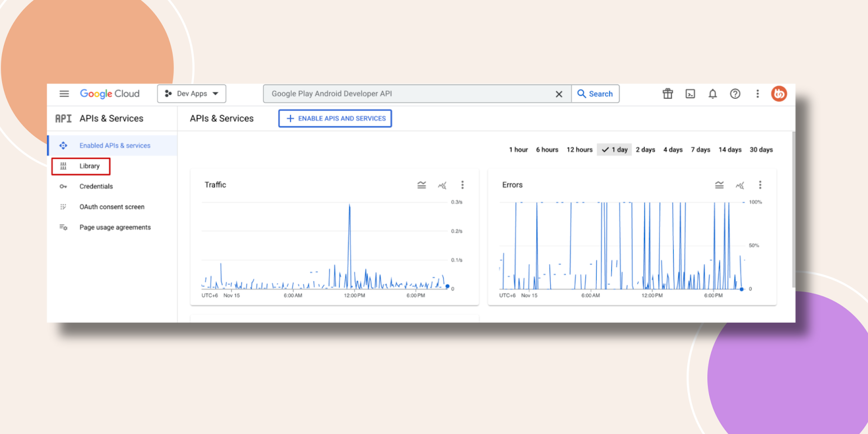Click the Google Cloud logo
This screenshot has height=434, width=868.
point(110,94)
